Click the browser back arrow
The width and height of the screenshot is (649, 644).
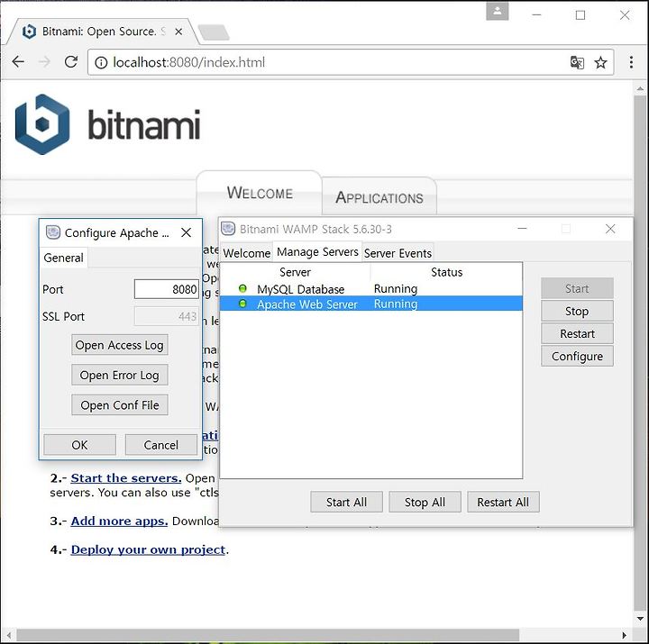pos(18,62)
